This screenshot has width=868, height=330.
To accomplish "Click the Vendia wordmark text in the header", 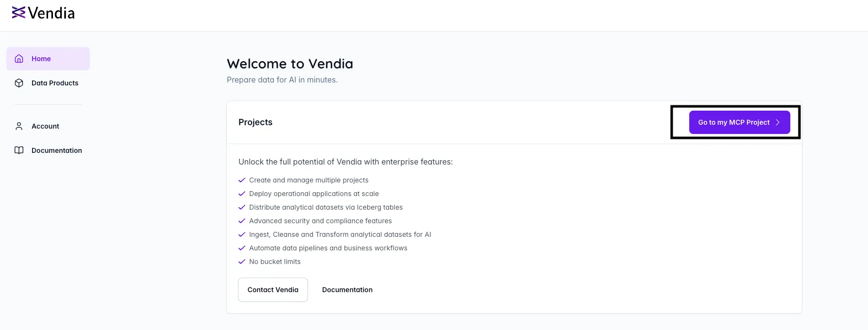I will pyautogui.click(x=51, y=13).
